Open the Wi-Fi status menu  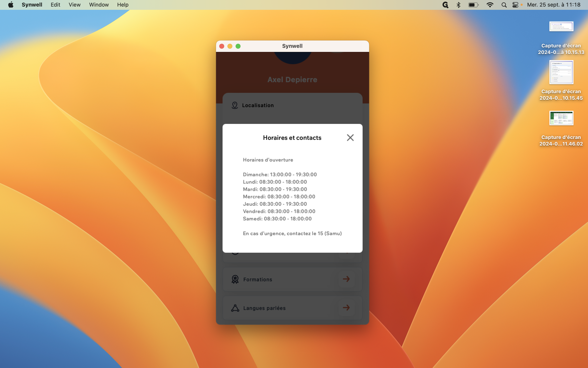[x=490, y=5]
